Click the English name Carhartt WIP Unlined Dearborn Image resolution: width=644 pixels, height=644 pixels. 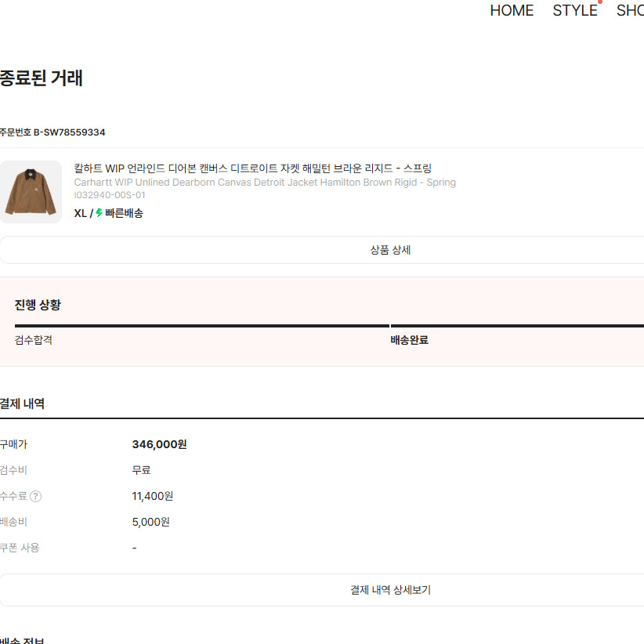265,183
